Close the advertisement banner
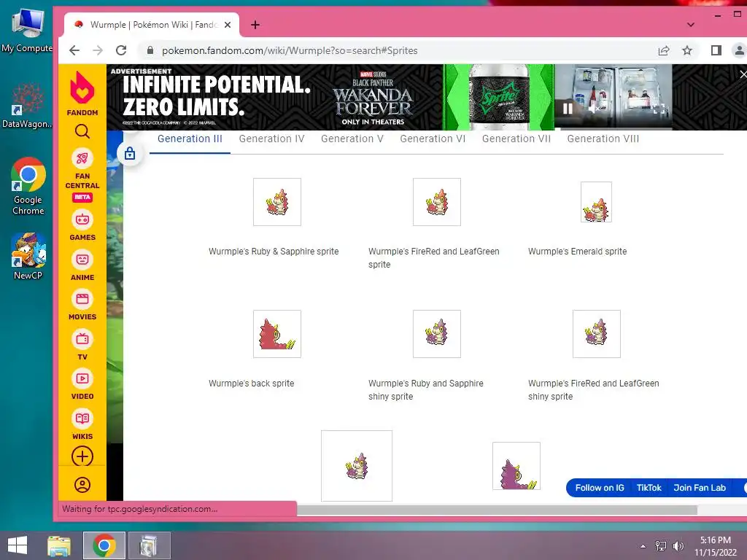Image resolution: width=747 pixels, height=560 pixels. pyautogui.click(x=743, y=74)
